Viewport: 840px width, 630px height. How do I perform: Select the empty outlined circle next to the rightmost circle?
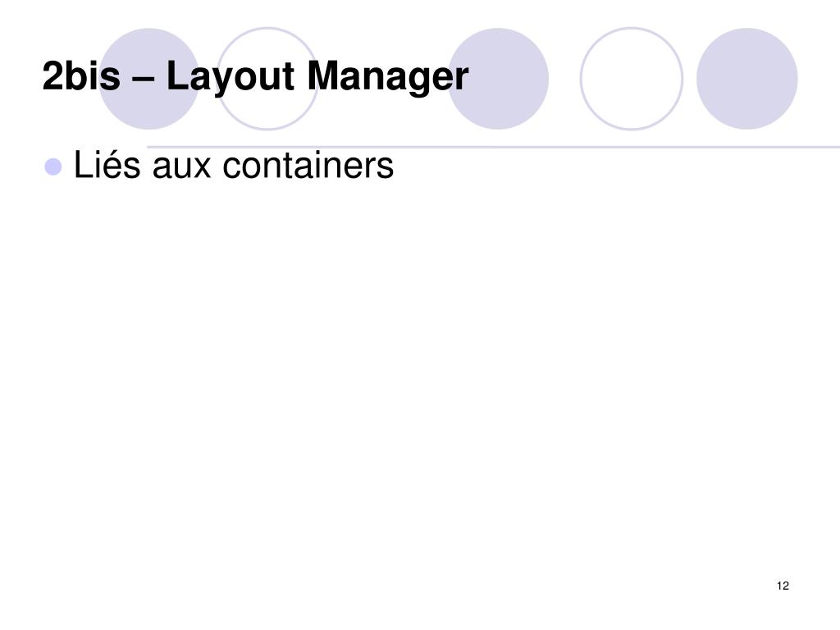point(631,79)
